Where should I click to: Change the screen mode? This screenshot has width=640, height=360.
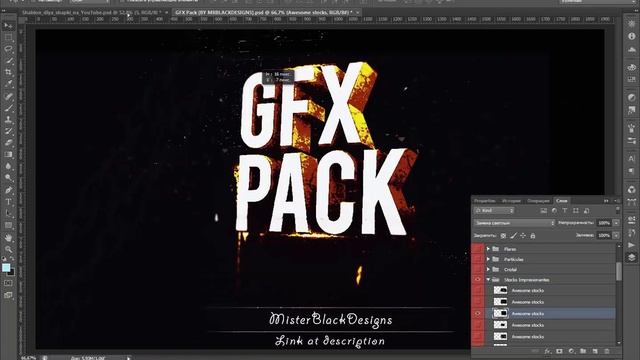tap(8, 295)
